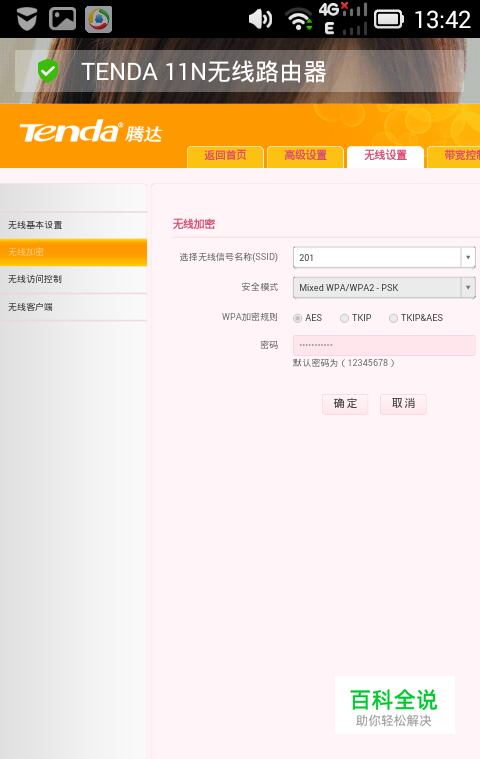
Task: Click the WPA加密规则 label
Action: point(250,317)
